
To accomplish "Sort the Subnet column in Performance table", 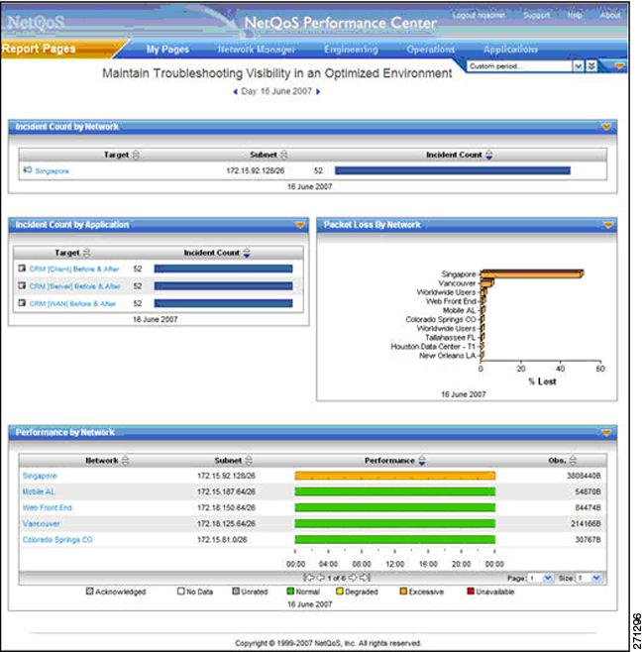I will coord(249,461).
